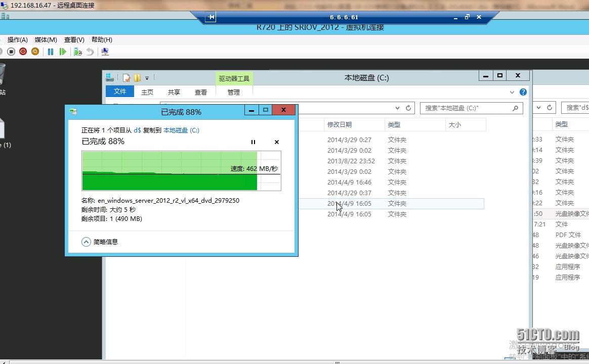Screen dimensions: 589x364
Task: Refresh the background d$ Explorer window
Action: click(549, 108)
